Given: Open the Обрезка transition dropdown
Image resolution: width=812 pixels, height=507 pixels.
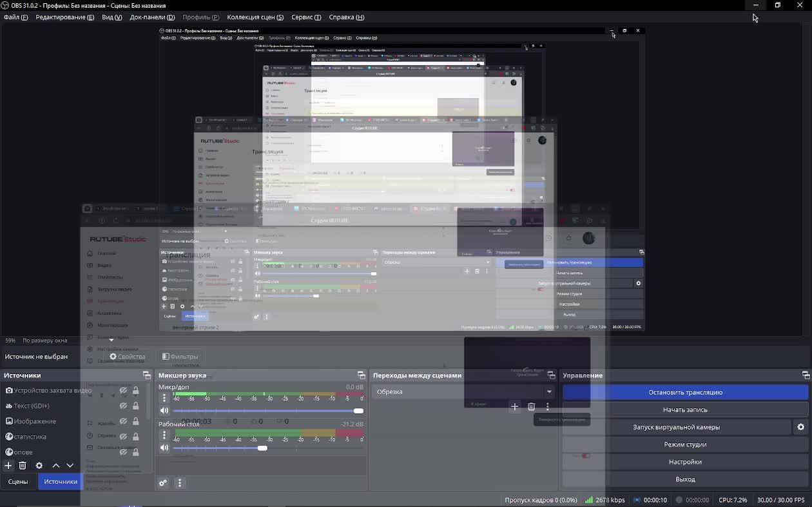Looking at the screenshot, I should point(463,392).
